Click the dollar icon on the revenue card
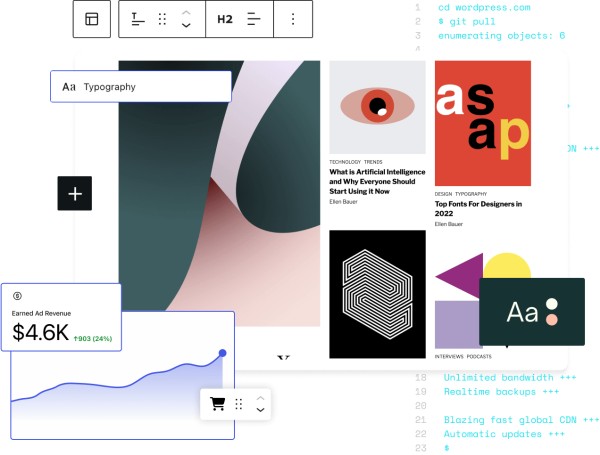The height and width of the screenshot is (455, 600). click(x=17, y=296)
